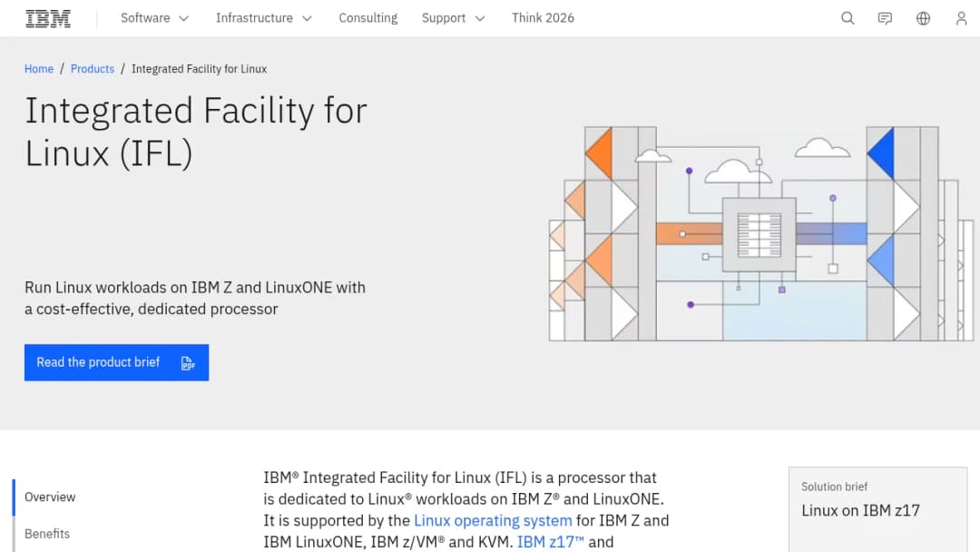Viewport: 980px width, 552px height.
Task: Open the search icon in header
Action: (x=848, y=18)
